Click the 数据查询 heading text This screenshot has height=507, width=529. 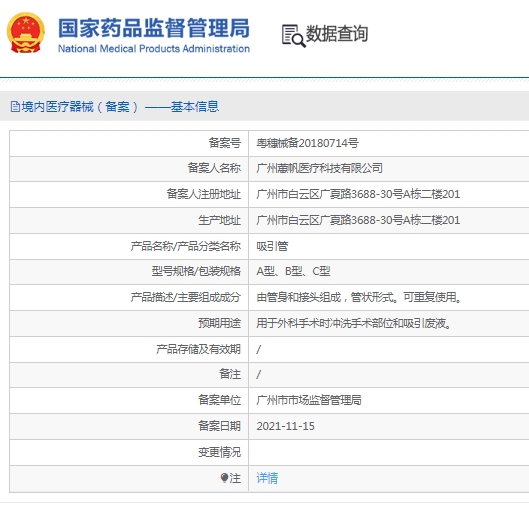(337, 34)
